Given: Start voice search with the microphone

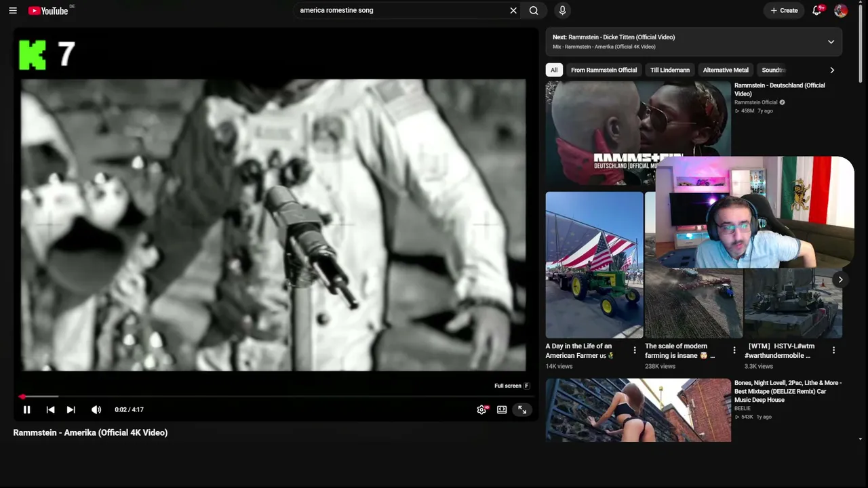Looking at the screenshot, I should tap(562, 10).
